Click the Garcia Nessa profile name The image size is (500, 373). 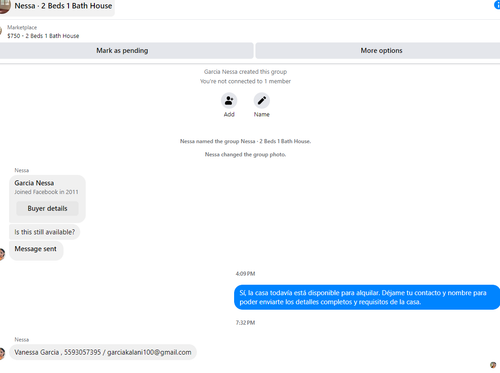[34, 183]
